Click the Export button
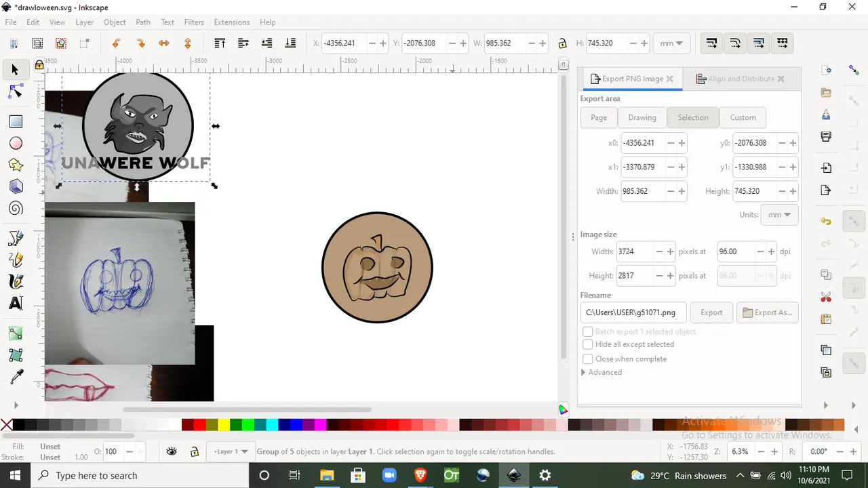 point(711,312)
